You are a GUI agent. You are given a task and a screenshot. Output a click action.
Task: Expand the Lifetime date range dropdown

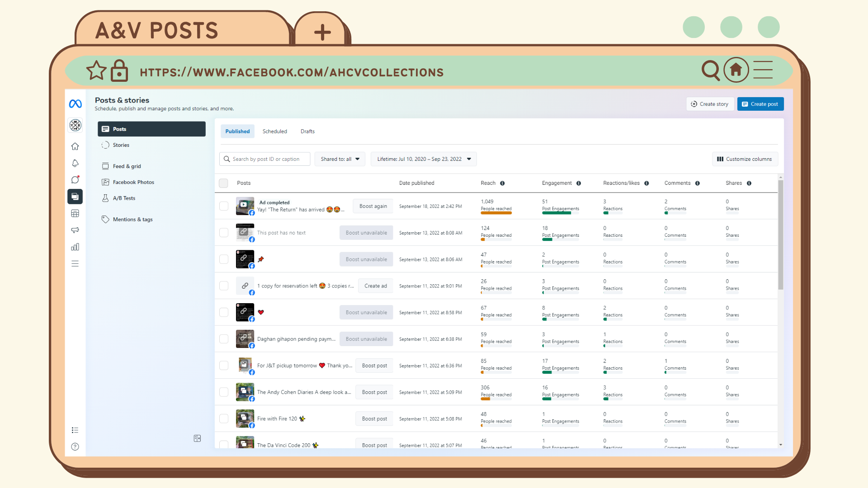424,159
